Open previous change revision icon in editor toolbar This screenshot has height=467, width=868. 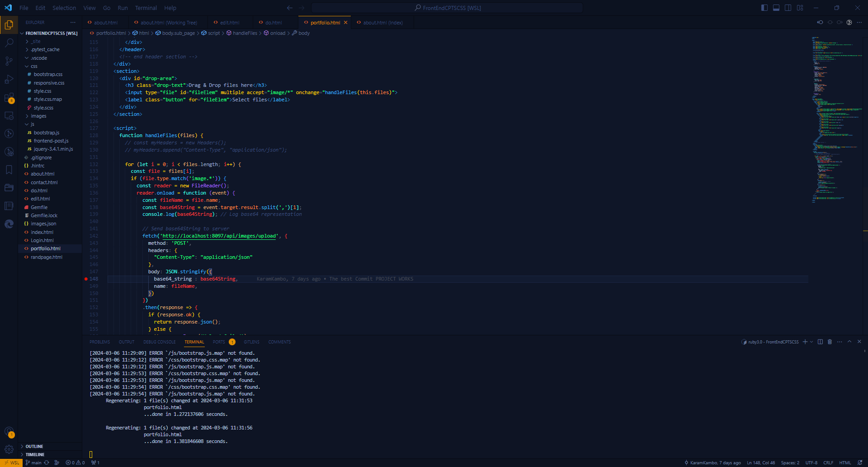tap(820, 22)
